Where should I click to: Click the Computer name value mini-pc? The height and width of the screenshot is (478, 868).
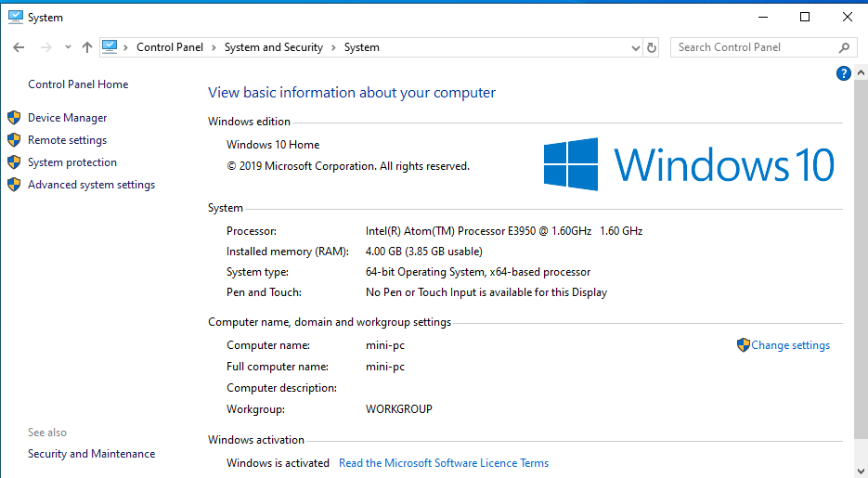click(385, 346)
